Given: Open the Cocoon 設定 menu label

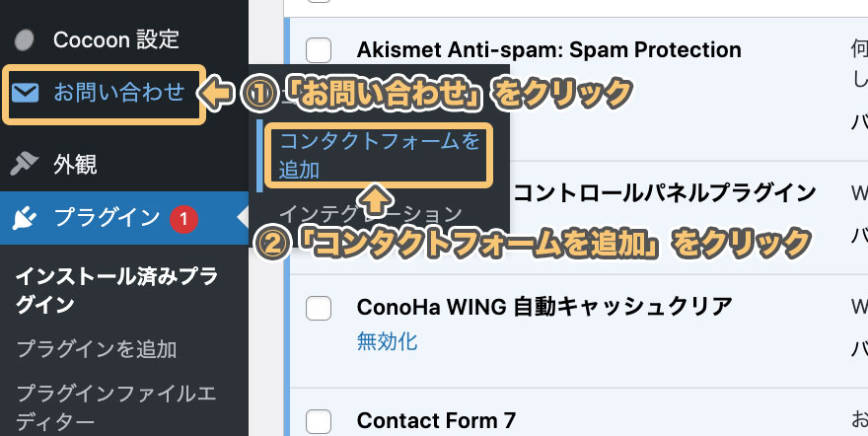Looking at the screenshot, I should pyautogui.click(x=116, y=40).
